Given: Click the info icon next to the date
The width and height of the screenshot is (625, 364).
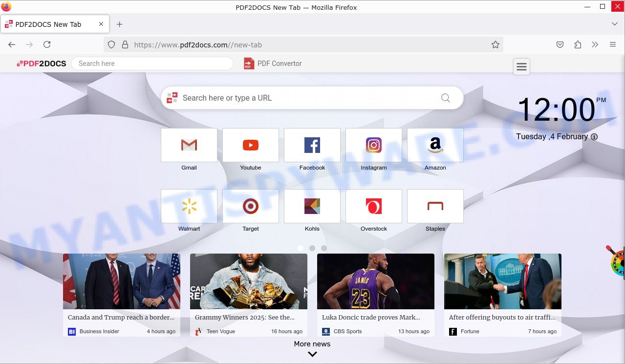Looking at the screenshot, I should [594, 137].
